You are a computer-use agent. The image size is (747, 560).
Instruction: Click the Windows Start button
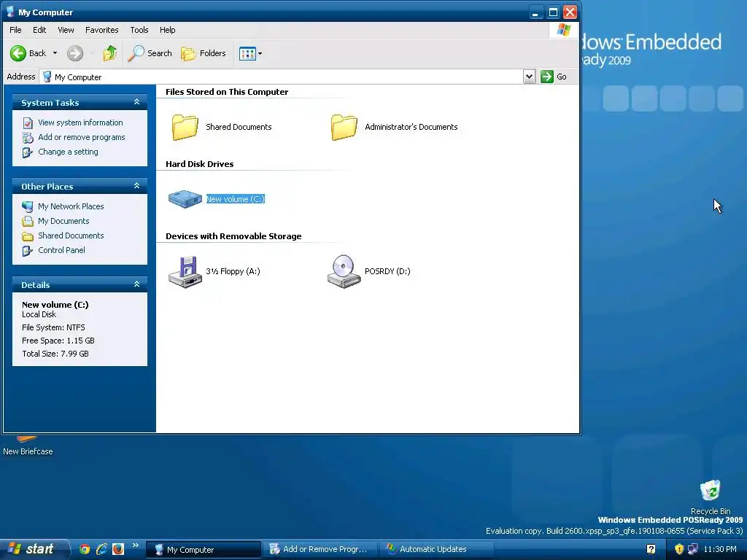click(34, 549)
